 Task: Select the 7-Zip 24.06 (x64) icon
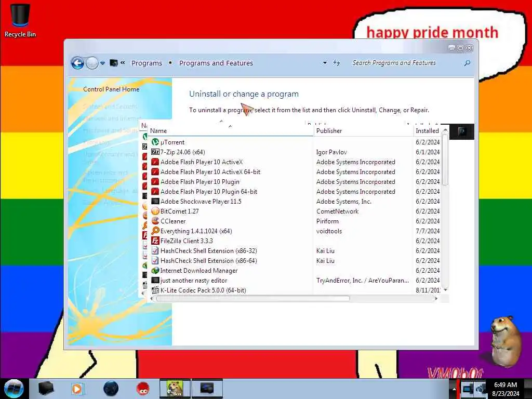(x=155, y=152)
